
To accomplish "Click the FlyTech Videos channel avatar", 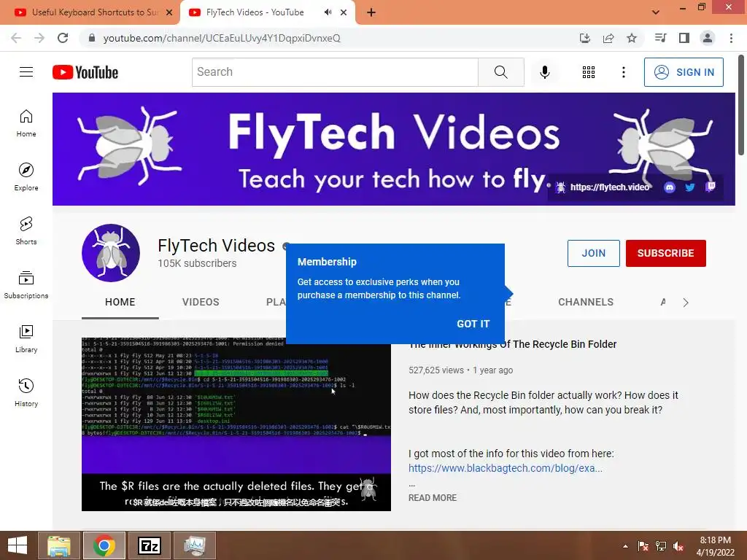I will (x=111, y=253).
